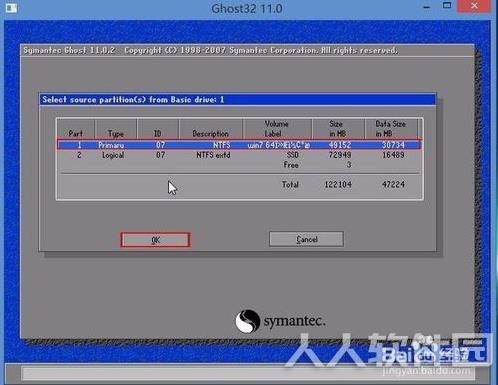
Task: Click the SSD volume label cell
Action: coord(292,155)
